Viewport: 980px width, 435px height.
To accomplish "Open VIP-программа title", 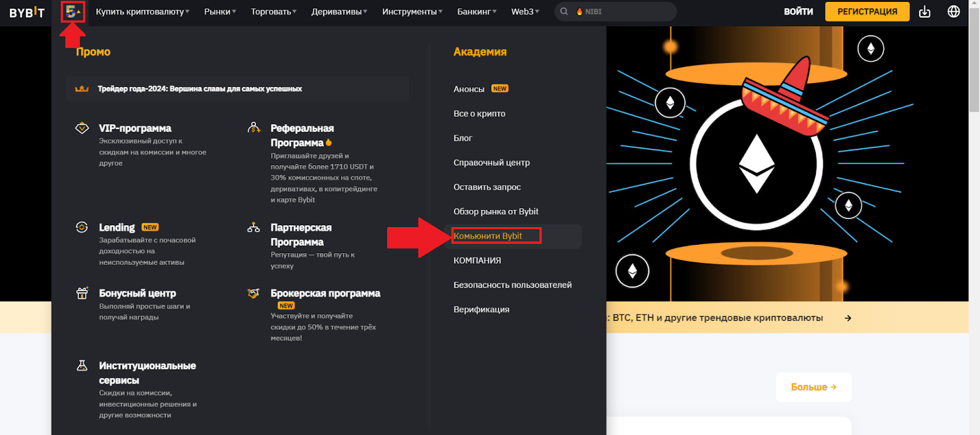I will click(135, 128).
